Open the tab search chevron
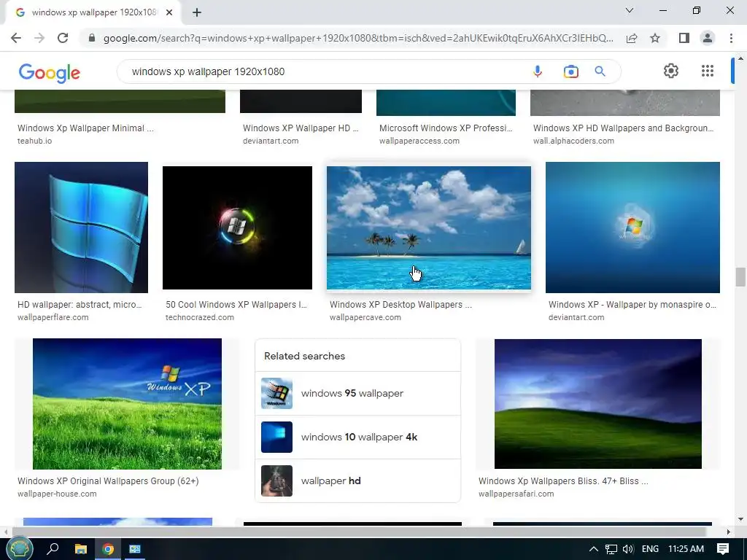Image resolution: width=747 pixels, height=560 pixels. point(630,10)
